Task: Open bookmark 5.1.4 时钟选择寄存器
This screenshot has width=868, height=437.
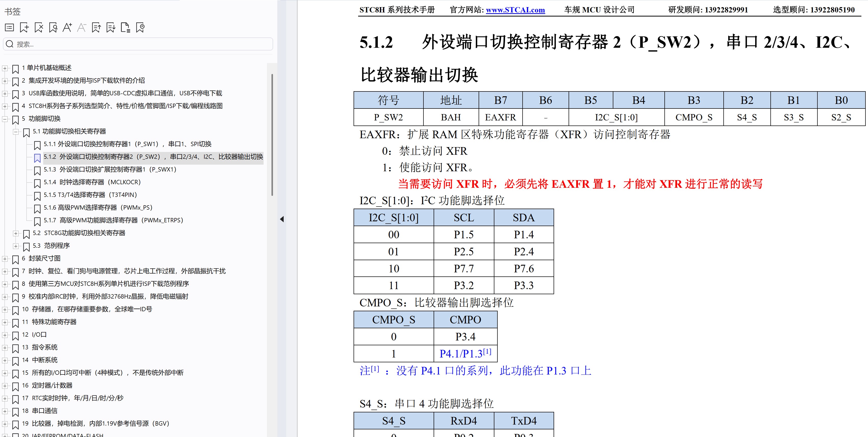Action: click(x=92, y=182)
